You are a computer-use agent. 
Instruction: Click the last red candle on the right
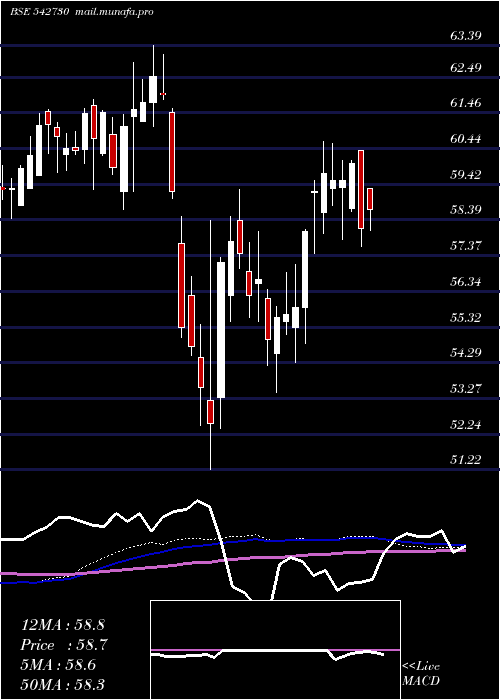click(370, 199)
